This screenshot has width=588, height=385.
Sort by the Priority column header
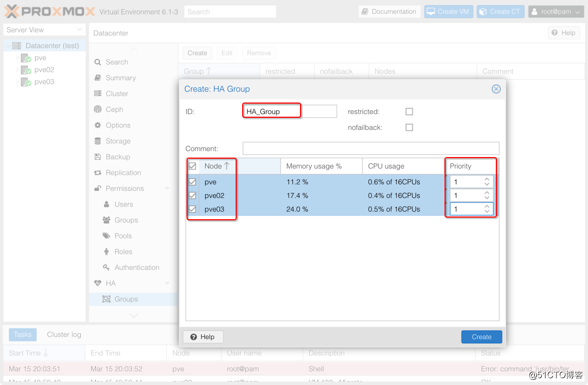[x=471, y=166]
